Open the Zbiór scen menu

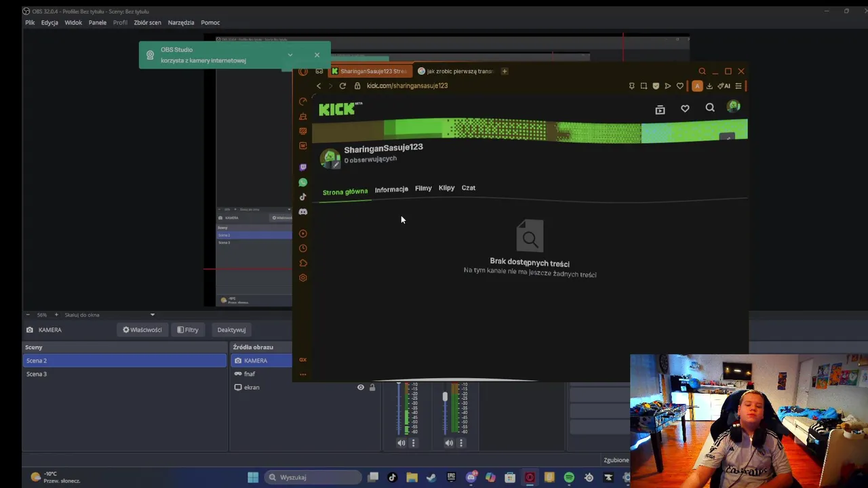[147, 22]
